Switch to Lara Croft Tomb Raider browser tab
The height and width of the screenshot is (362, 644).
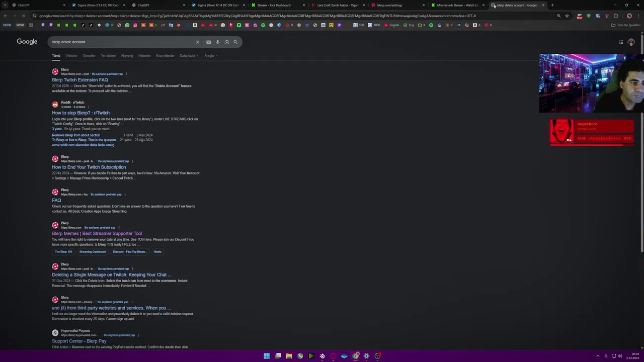338,5
